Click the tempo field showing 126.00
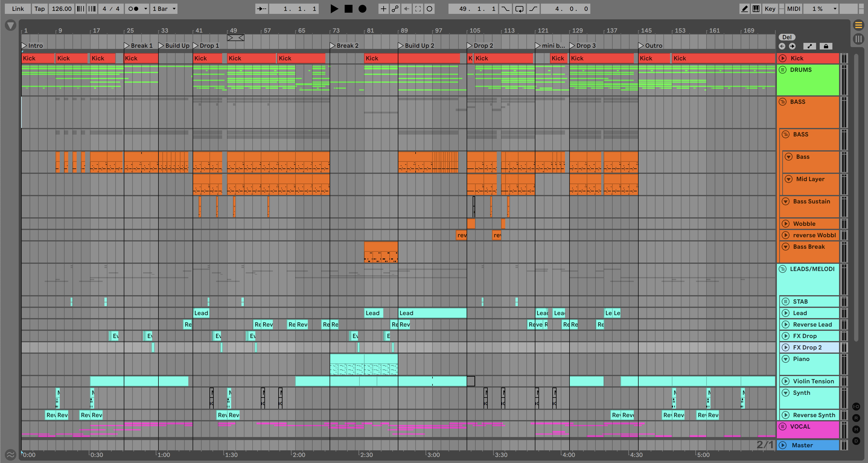868x463 pixels. tap(62, 9)
